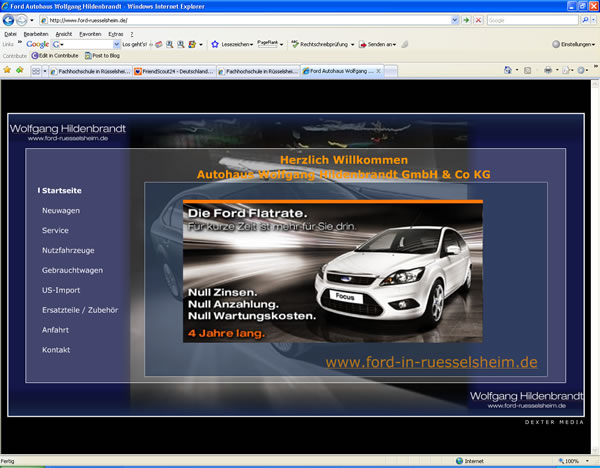Open the Favoriten menu
The width and height of the screenshot is (600, 468).
point(90,33)
